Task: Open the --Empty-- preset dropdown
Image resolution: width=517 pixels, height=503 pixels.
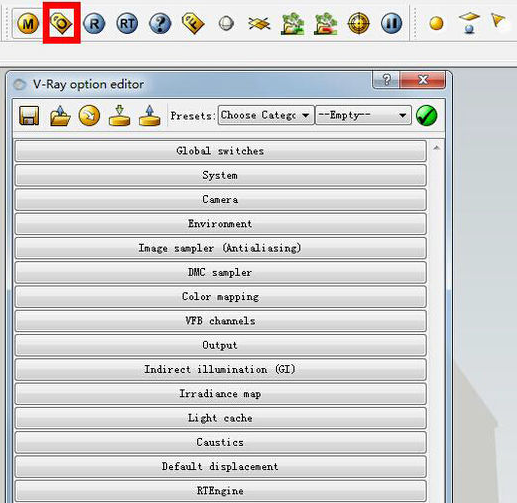Action: click(363, 115)
